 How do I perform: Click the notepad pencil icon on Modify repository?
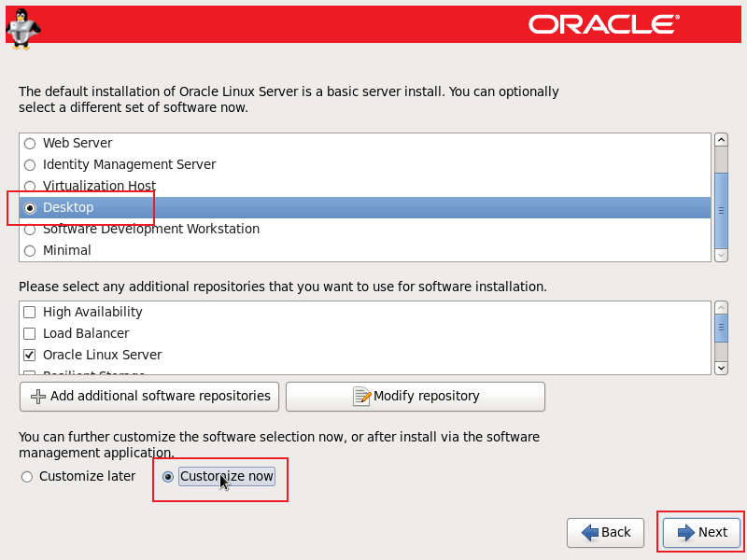pyautogui.click(x=361, y=396)
